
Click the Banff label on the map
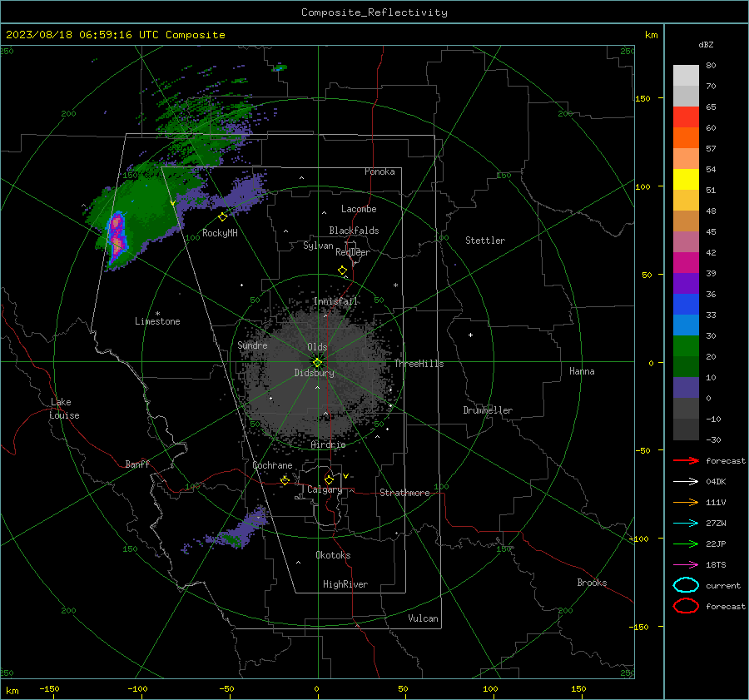click(x=137, y=464)
